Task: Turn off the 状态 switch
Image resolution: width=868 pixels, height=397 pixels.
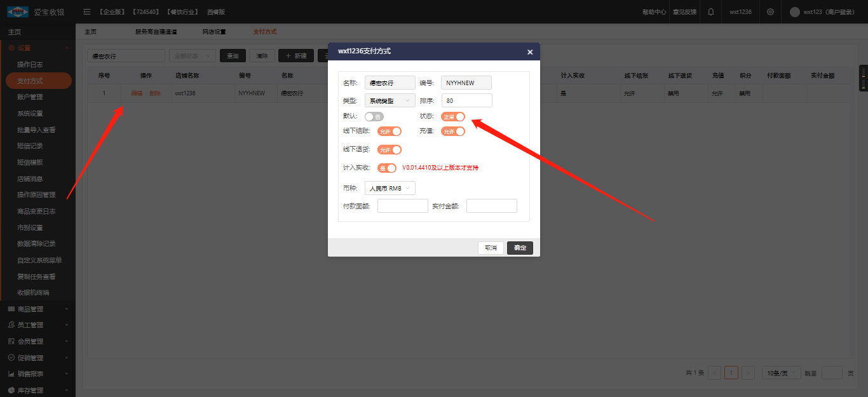Action: [x=453, y=117]
